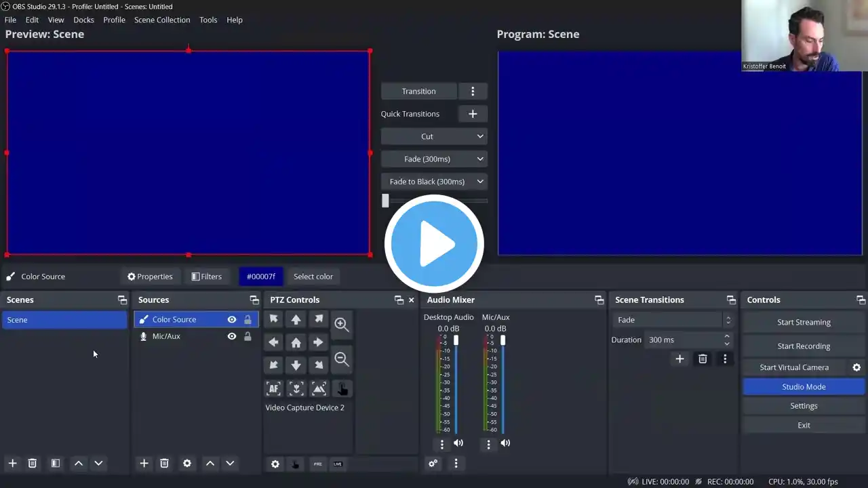
Task: Toggle Studio Mode off
Action: coord(804,387)
